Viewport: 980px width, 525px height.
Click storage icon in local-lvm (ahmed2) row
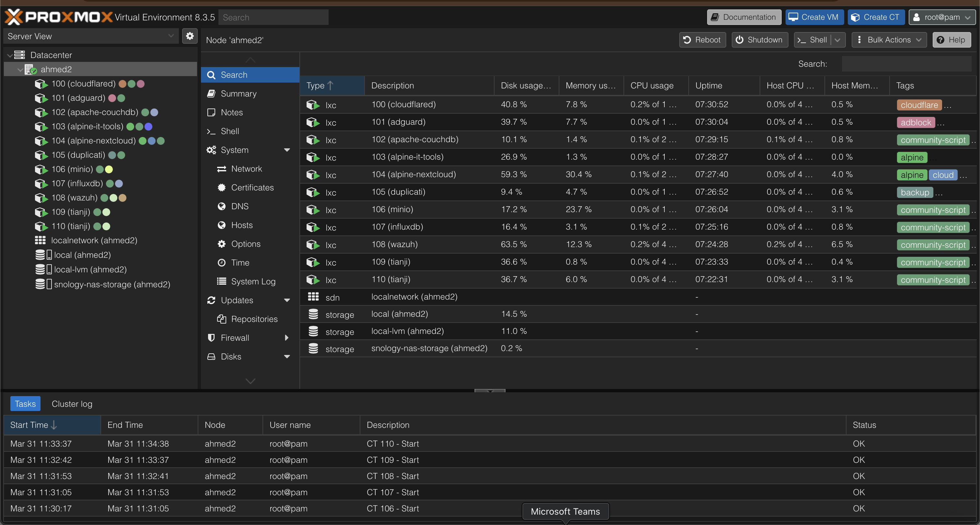(313, 331)
